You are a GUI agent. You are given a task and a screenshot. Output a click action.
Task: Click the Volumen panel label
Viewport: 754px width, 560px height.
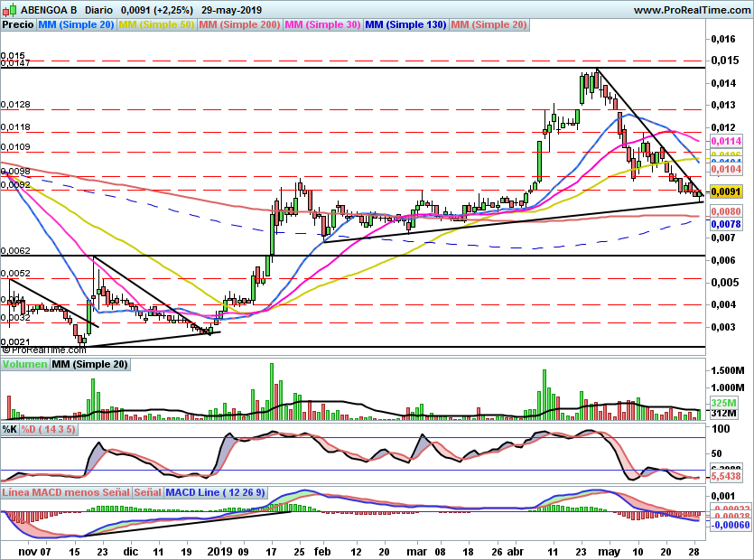click(x=24, y=364)
